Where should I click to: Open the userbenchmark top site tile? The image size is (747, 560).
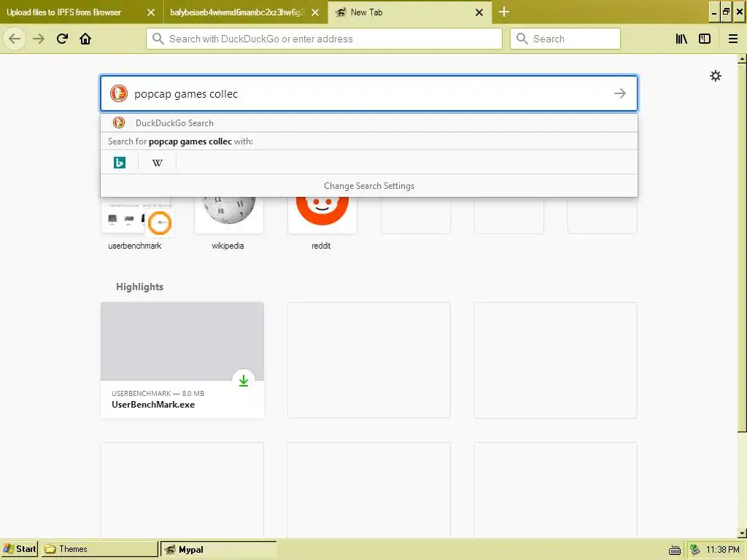(135, 223)
